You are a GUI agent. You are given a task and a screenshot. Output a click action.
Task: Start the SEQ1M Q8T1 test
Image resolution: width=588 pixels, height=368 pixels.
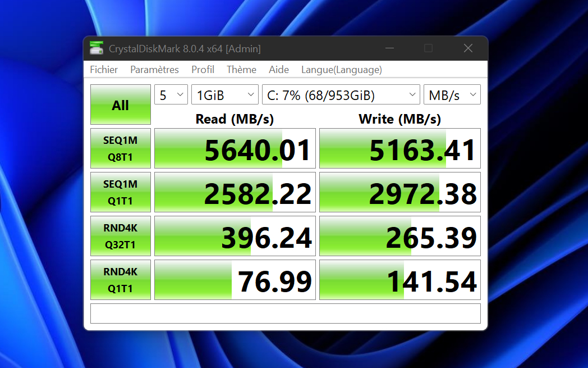click(121, 148)
